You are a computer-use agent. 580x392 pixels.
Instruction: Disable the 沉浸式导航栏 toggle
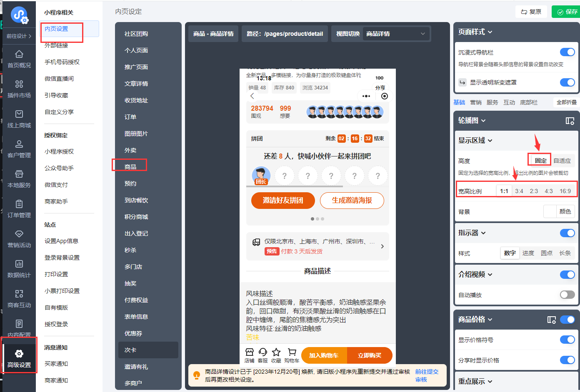pyautogui.click(x=567, y=52)
